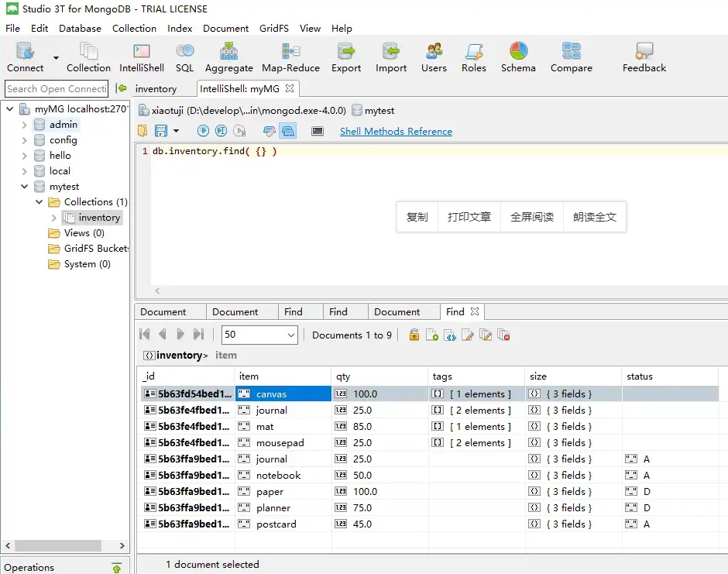Click the inventory breadcrumb in results
The image size is (728, 574).
coord(179,356)
